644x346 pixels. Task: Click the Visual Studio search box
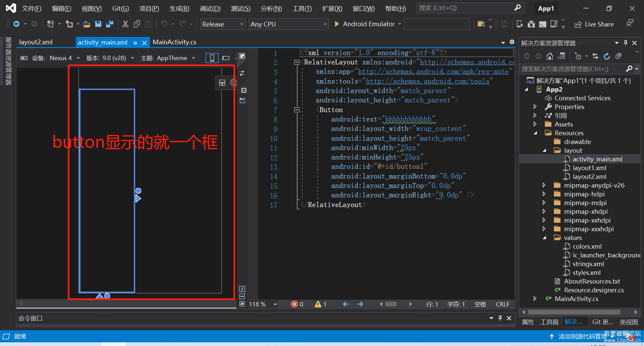(x=470, y=8)
